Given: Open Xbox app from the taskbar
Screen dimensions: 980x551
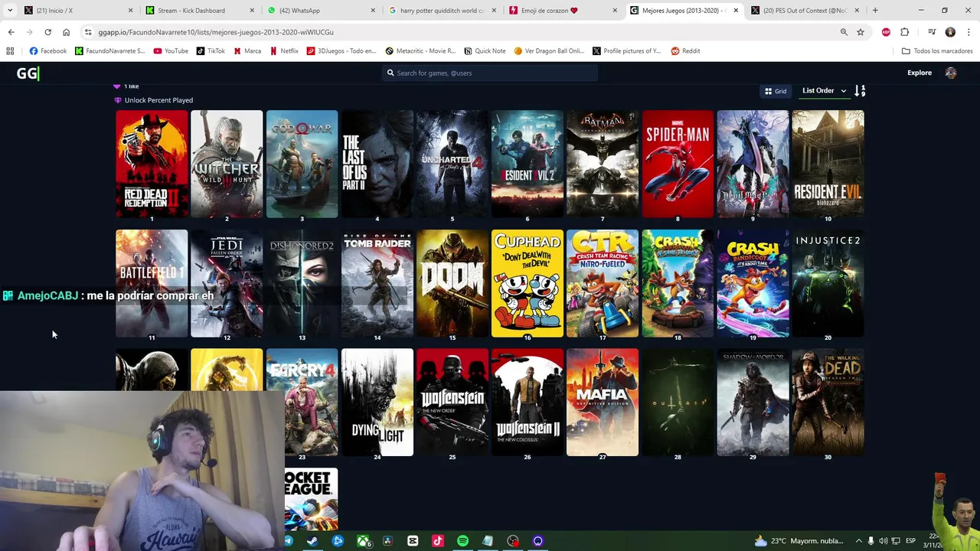Looking at the screenshot, I should 363,541.
